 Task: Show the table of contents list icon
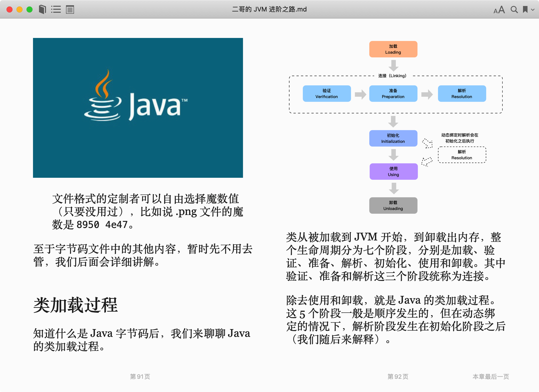point(56,9)
